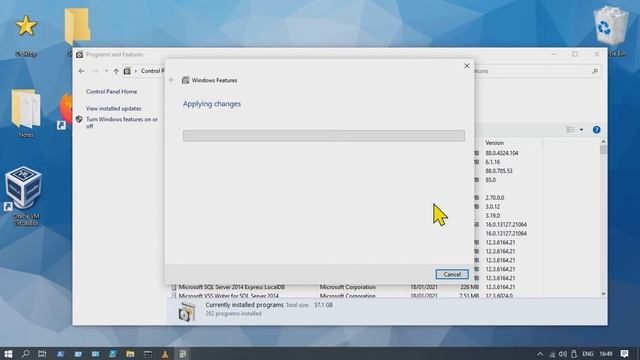Click the magnifier icon in the search box
640x360 pixels.
pyautogui.click(x=595, y=71)
